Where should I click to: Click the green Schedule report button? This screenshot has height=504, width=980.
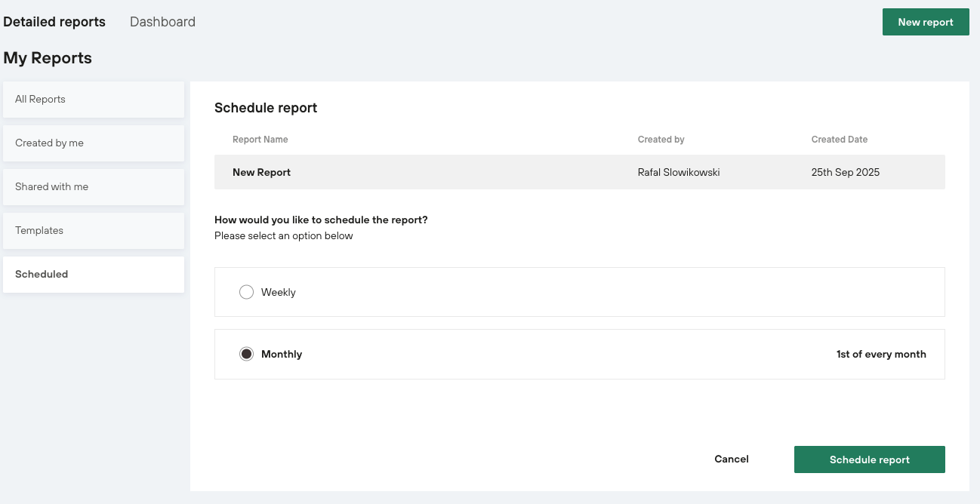click(x=869, y=459)
